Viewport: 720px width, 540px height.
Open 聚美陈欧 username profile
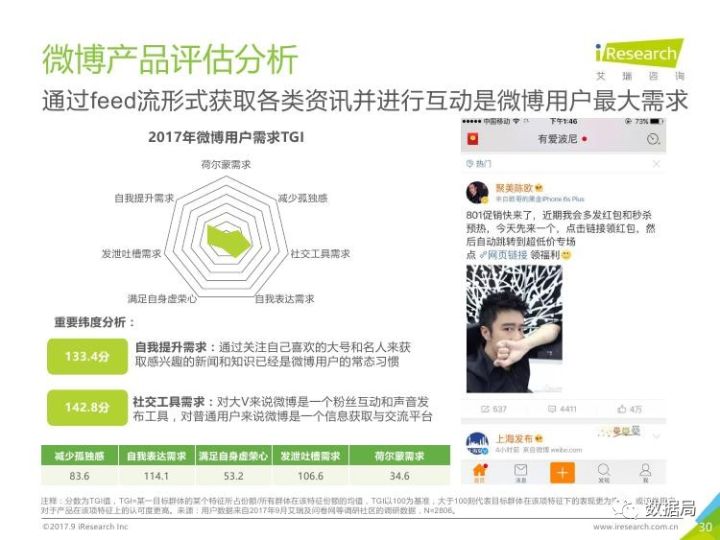tap(514, 188)
